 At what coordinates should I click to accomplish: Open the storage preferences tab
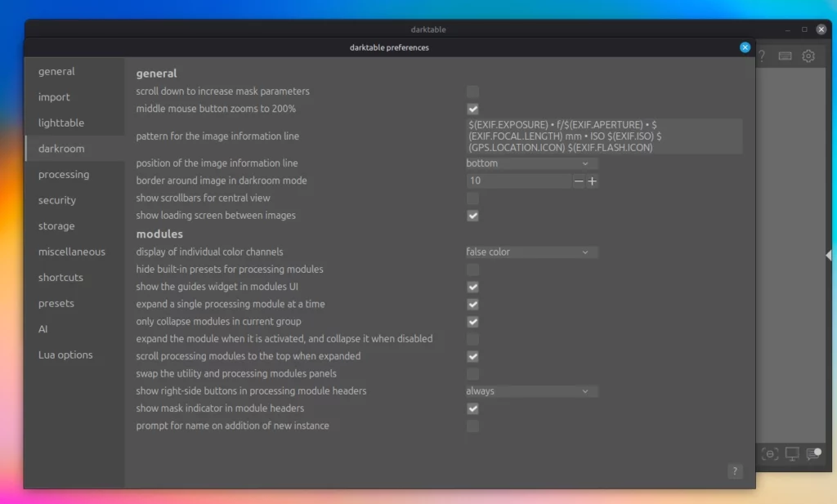click(74, 225)
